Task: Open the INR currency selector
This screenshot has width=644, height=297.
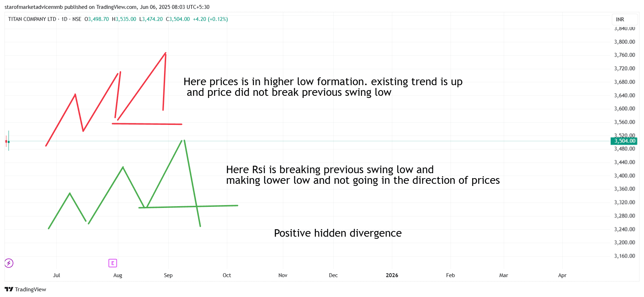Action: 620,20
